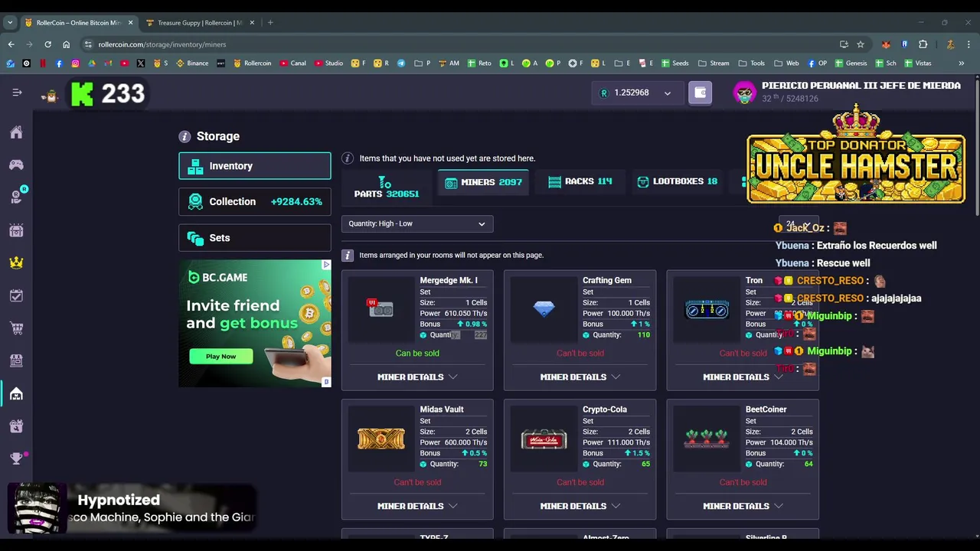Select the Collection menu item
980x551 pixels.
click(x=255, y=202)
